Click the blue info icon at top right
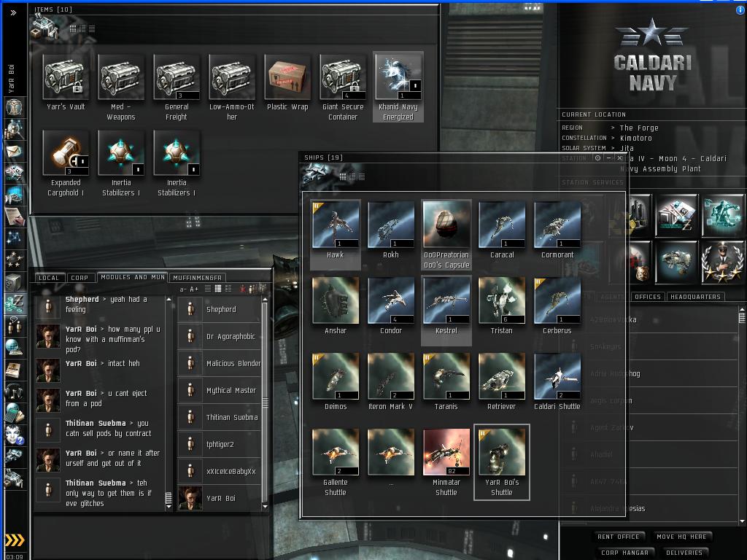Image resolution: width=747 pixels, height=560 pixels. click(x=741, y=10)
